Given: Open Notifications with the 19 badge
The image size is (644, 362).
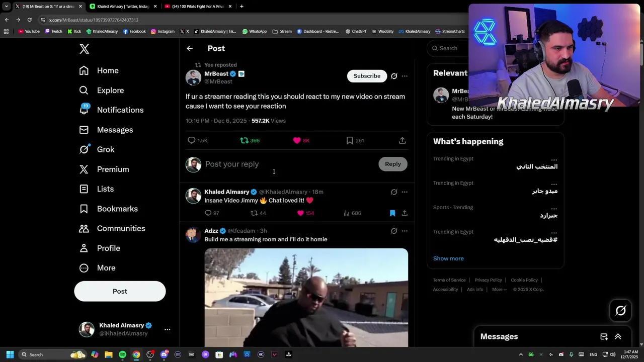Looking at the screenshot, I should [x=111, y=110].
